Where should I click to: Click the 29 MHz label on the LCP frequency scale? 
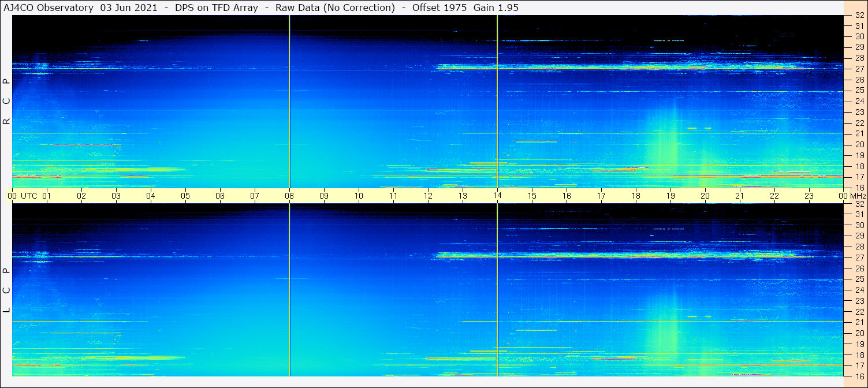click(x=859, y=236)
